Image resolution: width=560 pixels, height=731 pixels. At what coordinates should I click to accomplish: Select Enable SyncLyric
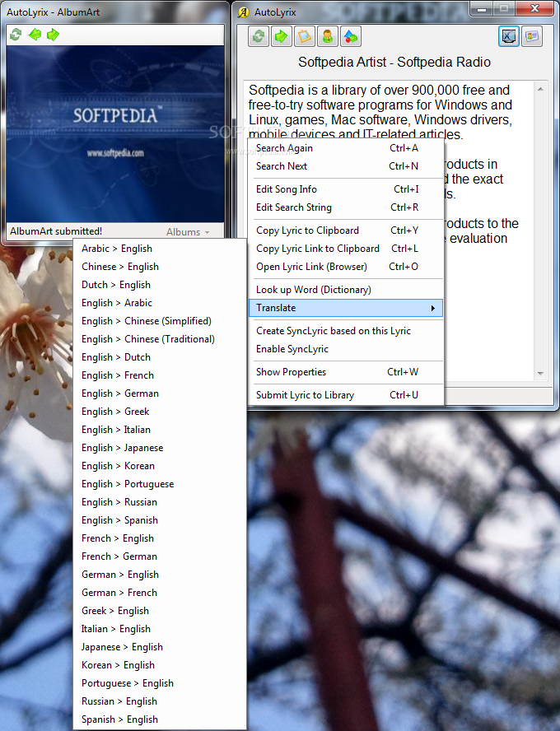click(x=346, y=349)
